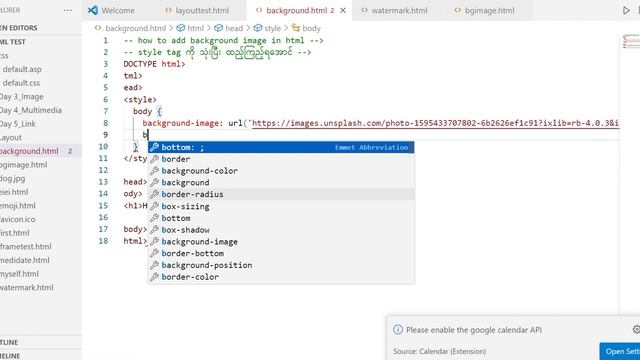Open default.css in Explorer

(x=41, y=83)
